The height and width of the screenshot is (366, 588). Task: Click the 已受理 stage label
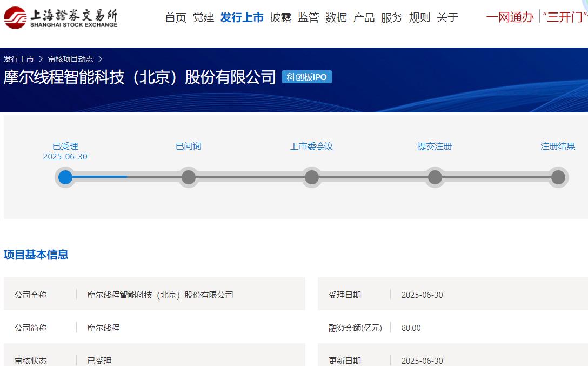click(x=65, y=147)
